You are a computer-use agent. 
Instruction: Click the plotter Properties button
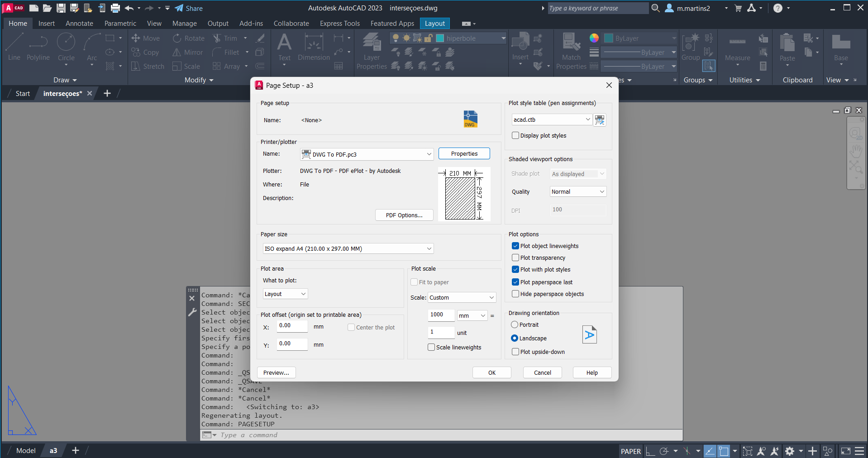point(464,153)
